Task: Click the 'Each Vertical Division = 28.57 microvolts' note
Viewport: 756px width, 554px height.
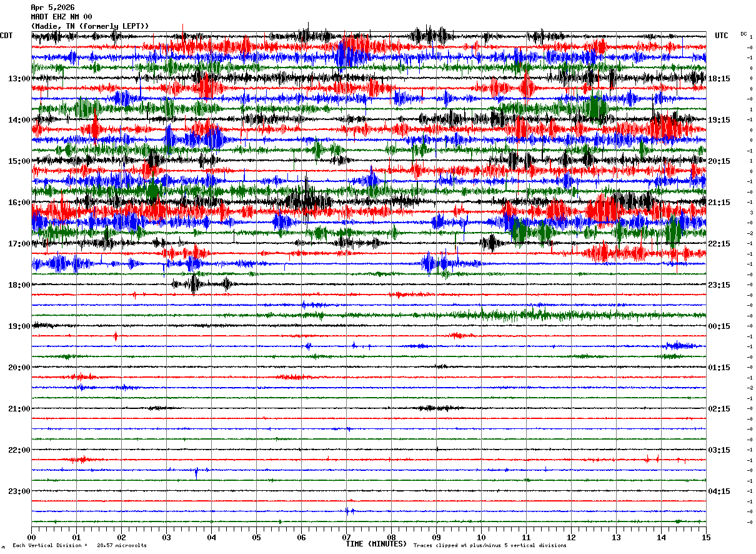Action: pos(79,546)
